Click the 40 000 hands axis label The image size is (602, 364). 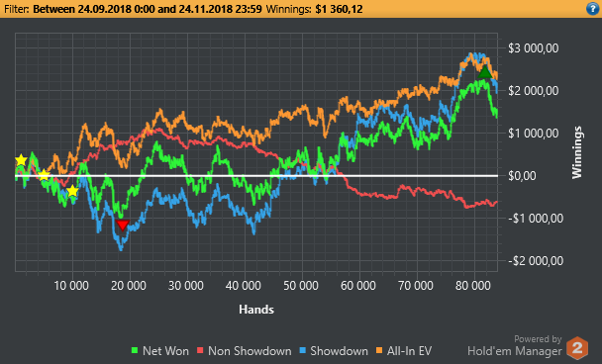coord(244,286)
